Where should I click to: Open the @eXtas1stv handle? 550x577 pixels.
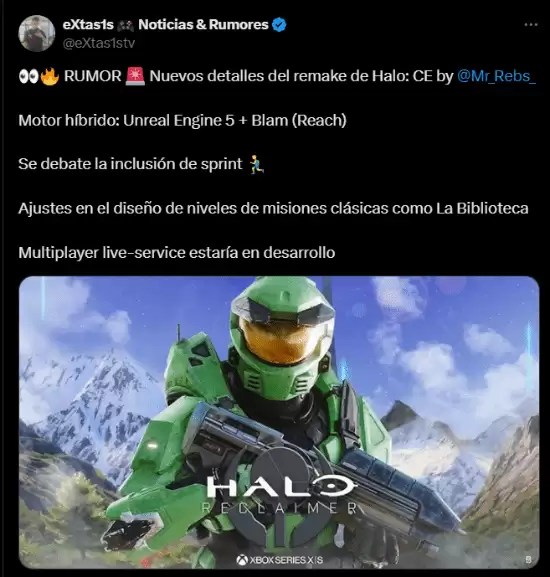pos(99,43)
